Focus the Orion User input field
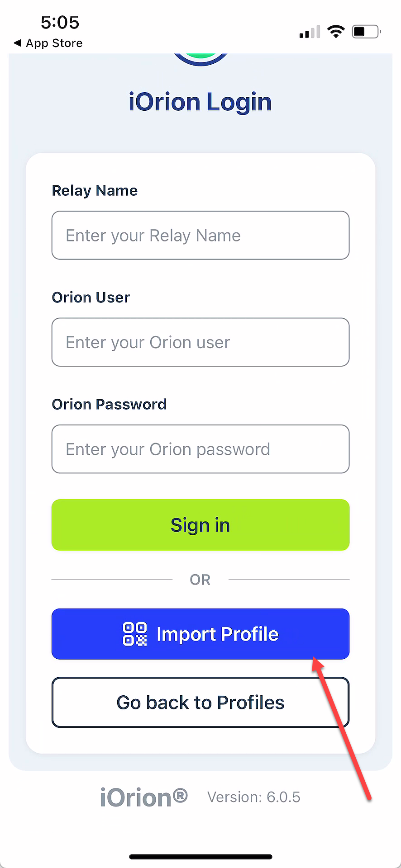Viewport: 401px width, 868px height. 200,342
